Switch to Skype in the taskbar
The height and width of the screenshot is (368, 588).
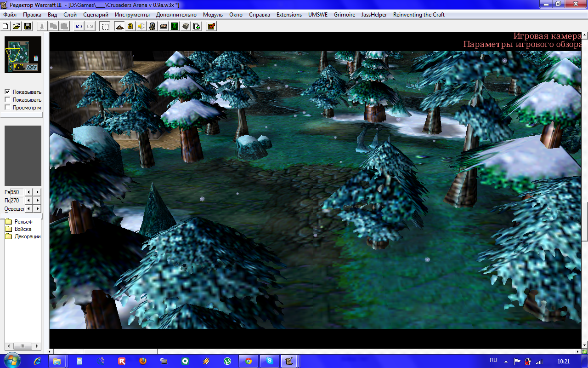270,361
